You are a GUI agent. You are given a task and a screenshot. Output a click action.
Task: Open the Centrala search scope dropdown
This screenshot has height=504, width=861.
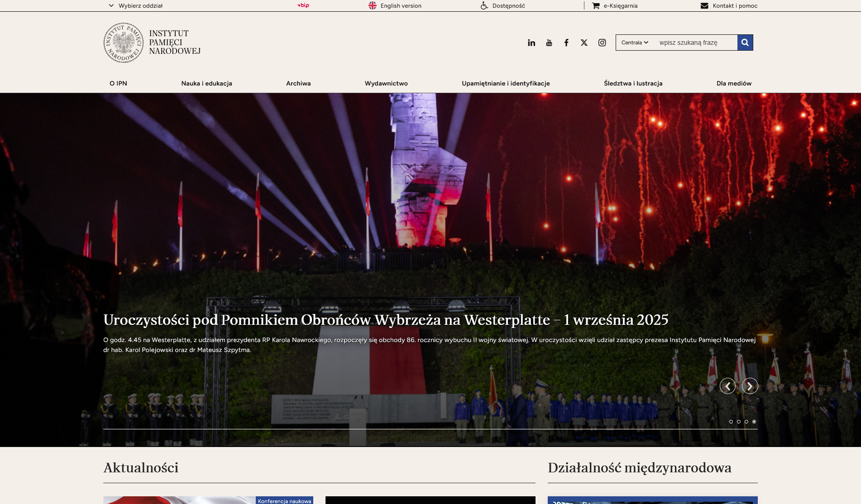(635, 43)
